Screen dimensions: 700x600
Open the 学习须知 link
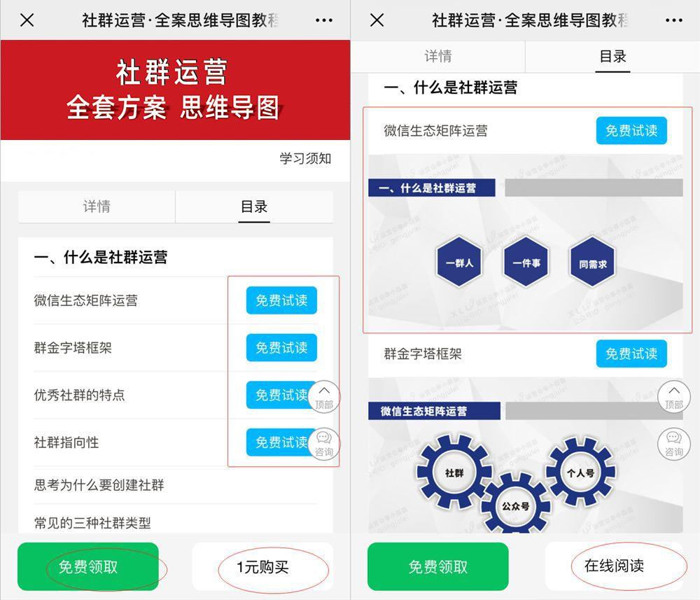point(305,158)
